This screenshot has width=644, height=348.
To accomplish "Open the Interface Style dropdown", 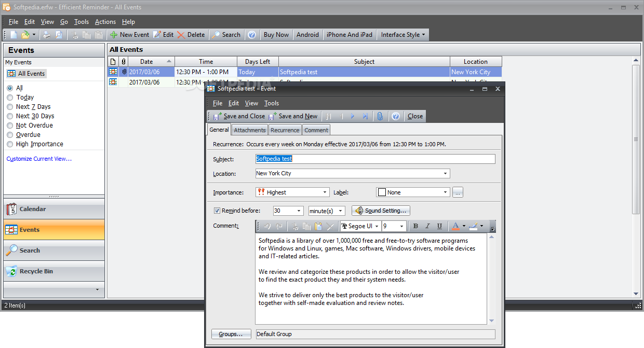I will (x=403, y=35).
